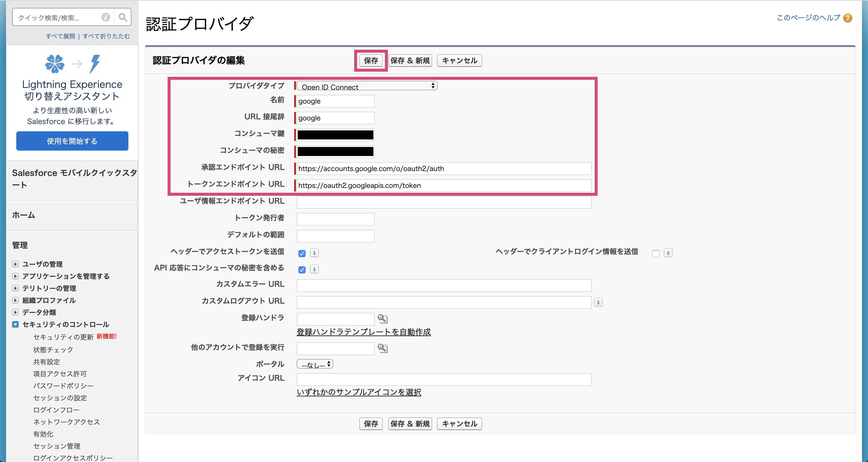Uncheck ヘッダーでアクセストークンを送信 checkbox

302,253
